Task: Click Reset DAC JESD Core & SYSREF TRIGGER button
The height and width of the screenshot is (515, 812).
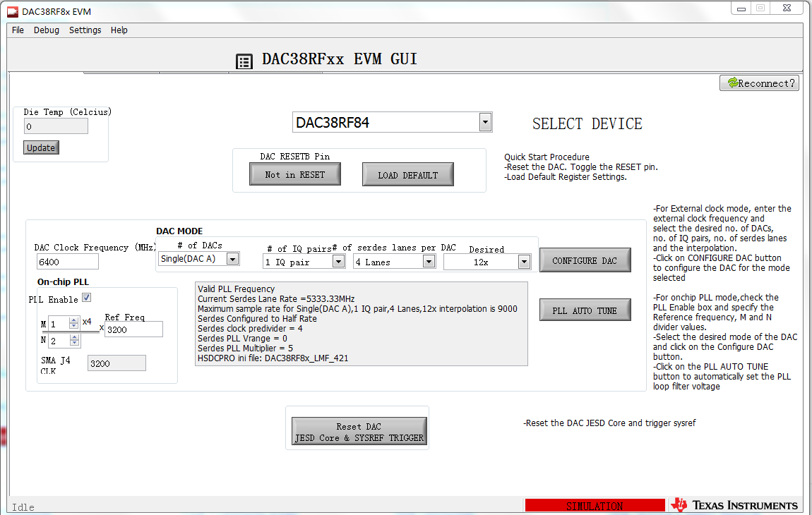Action: click(x=359, y=432)
